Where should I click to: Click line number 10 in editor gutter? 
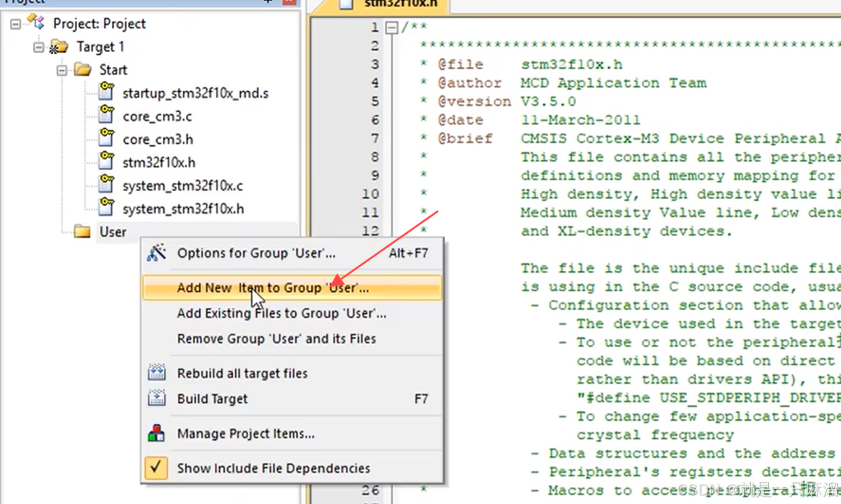[x=370, y=194]
